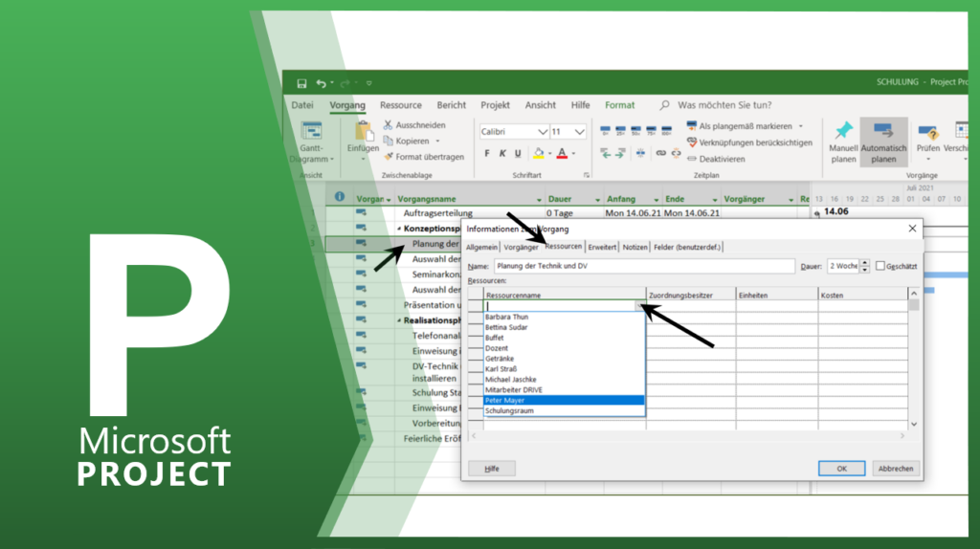
Task: Select Barbara Thun from the resource list
Action: pyautogui.click(x=565, y=317)
